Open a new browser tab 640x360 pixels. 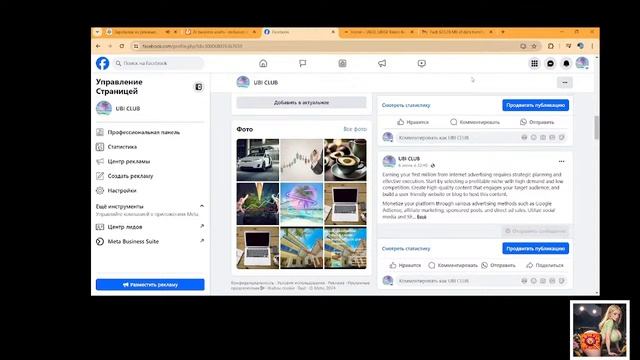(x=503, y=32)
